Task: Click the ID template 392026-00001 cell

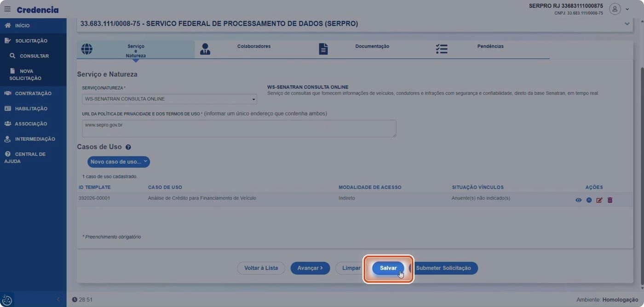Action: [94, 198]
